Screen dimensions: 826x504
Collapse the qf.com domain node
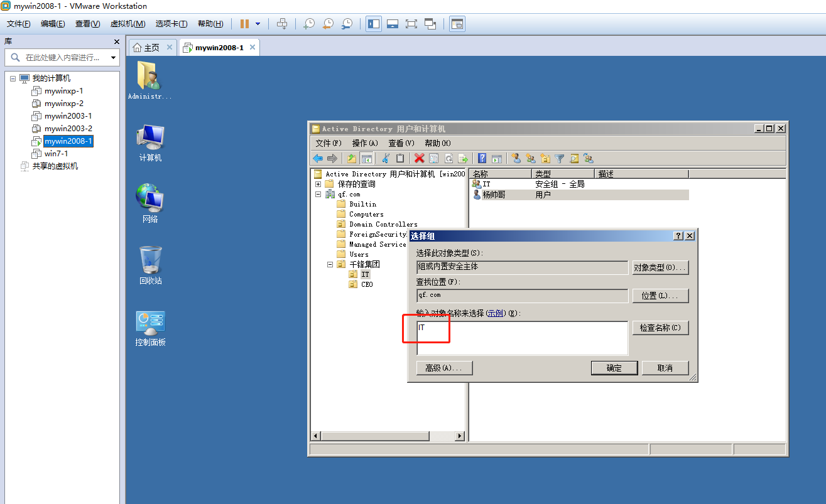pyautogui.click(x=318, y=194)
